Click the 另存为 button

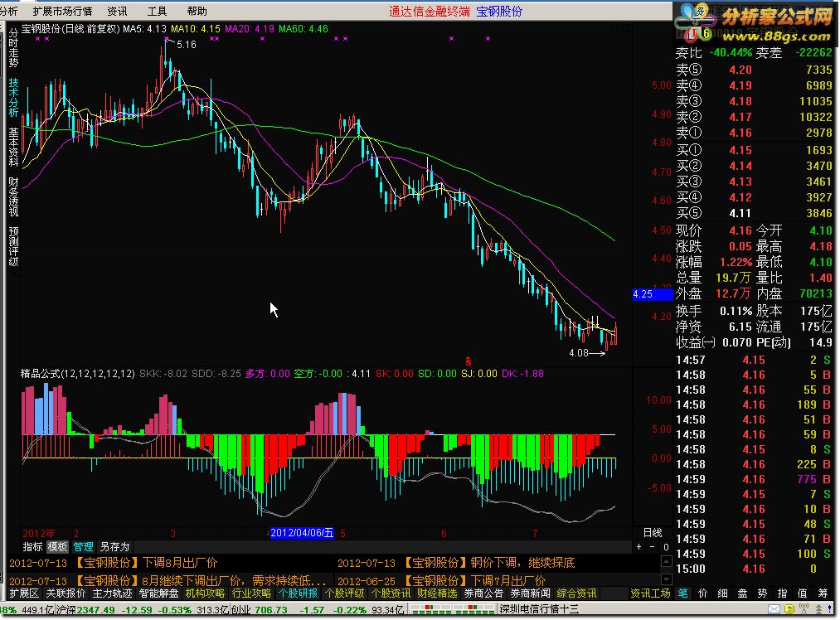(x=114, y=547)
